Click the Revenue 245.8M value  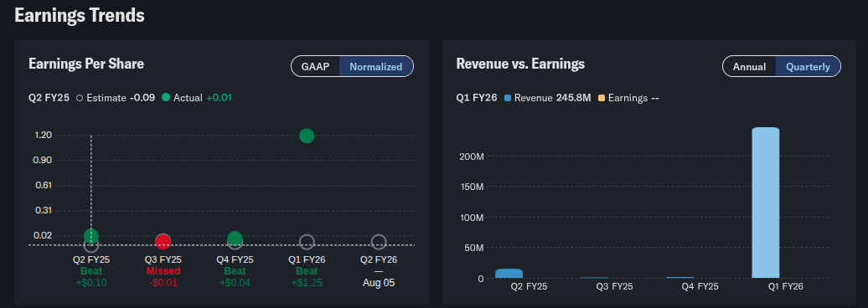click(x=573, y=98)
